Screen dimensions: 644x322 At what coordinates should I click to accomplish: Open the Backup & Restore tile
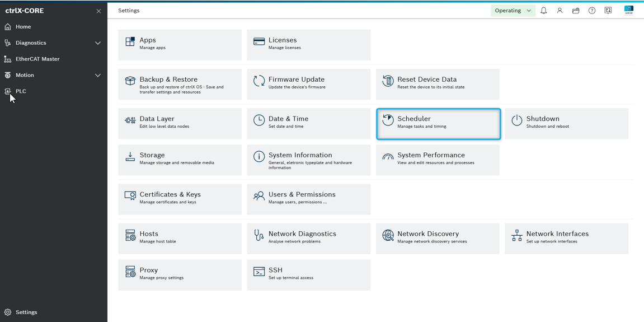tap(180, 85)
